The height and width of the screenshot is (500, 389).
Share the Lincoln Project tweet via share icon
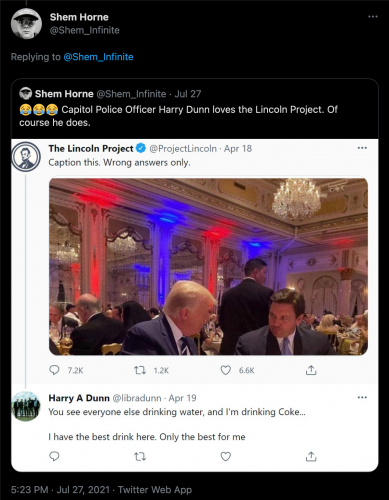pyautogui.click(x=311, y=370)
